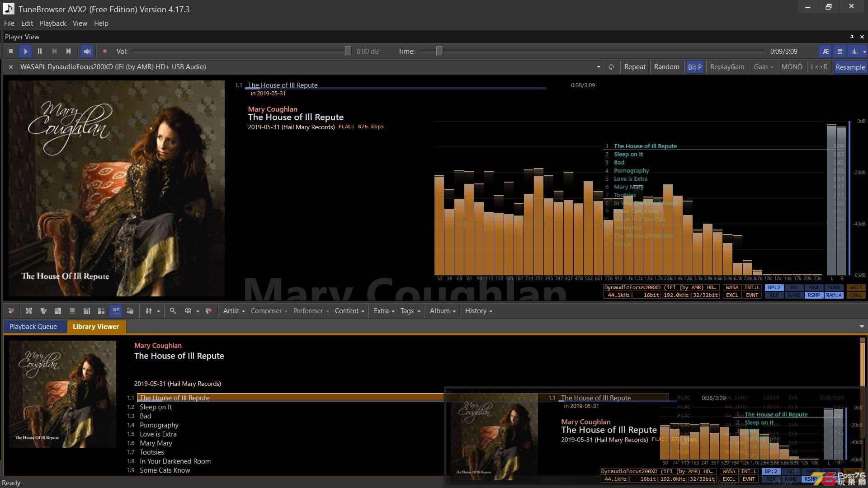Open the File menu
Viewport: 868px width, 488px height.
click(x=9, y=23)
